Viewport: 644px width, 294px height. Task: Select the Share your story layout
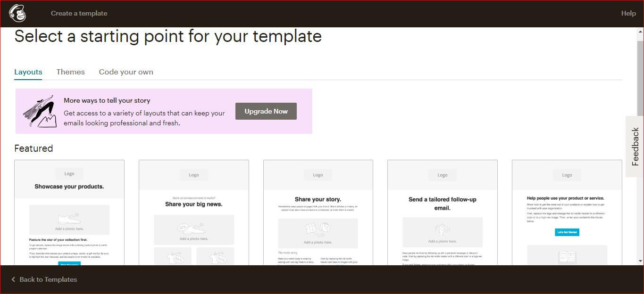[x=318, y=212]
